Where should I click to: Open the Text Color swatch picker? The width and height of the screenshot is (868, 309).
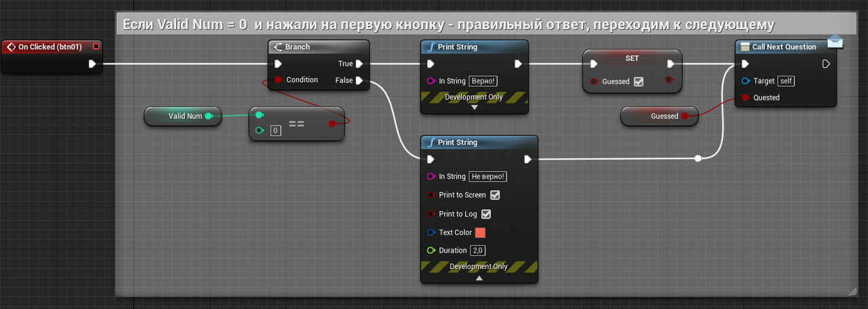pyautogui.click(x=480, y=232)
